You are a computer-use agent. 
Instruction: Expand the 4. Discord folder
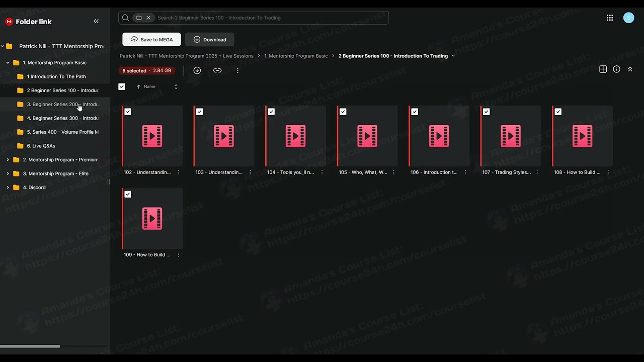click(8, 188)
